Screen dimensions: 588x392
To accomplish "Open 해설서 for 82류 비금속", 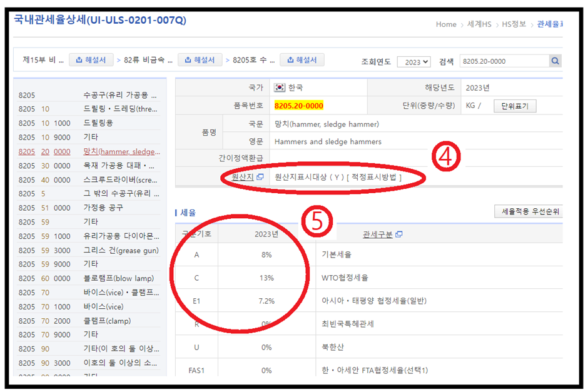I will (x=200, y=60).
